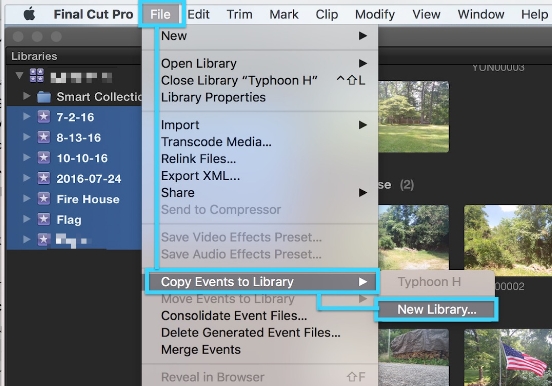The height and width of the screenshot is (386, 552).
Task: Collapse the library disclosure triangle
Action: [x=20, y=75]
